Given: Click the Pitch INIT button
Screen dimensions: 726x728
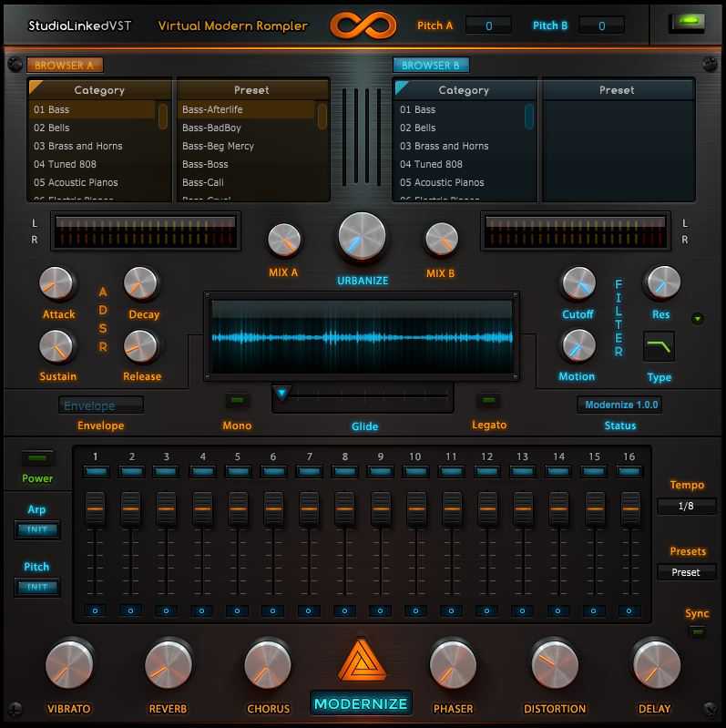Looking at the screenshot, I should 37,587.
